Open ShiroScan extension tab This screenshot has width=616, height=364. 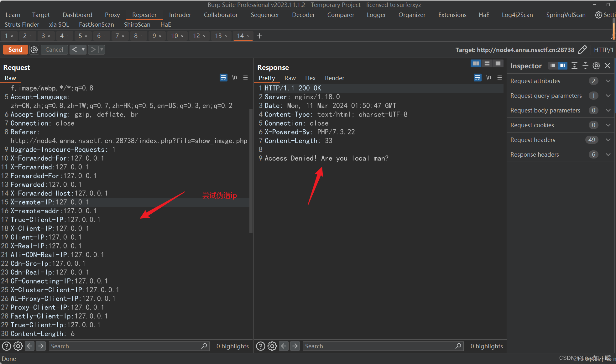137,24
